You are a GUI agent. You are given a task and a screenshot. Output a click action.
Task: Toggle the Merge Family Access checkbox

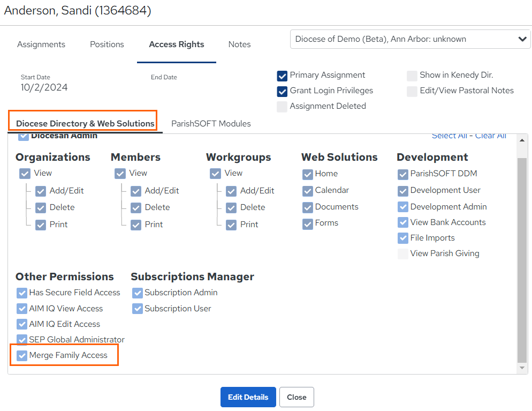tap(22, 356)
